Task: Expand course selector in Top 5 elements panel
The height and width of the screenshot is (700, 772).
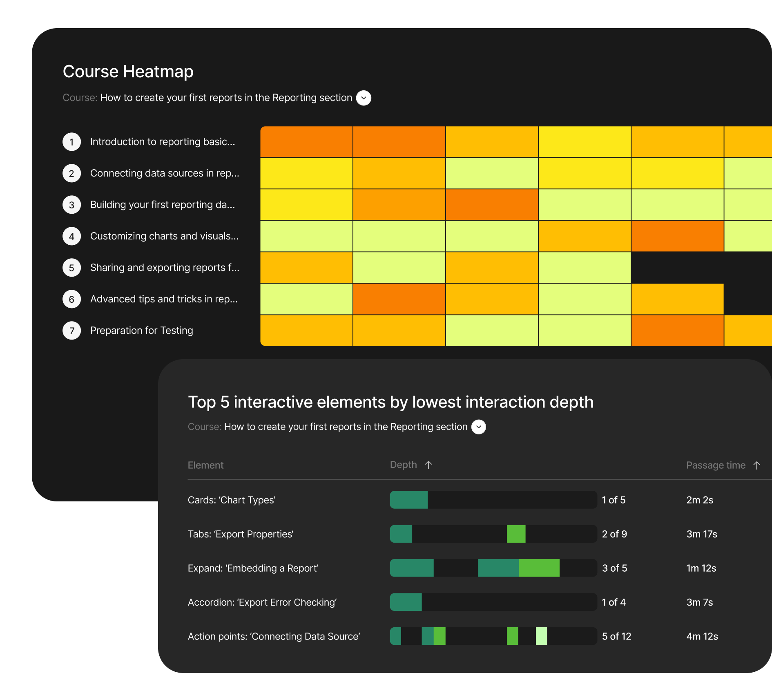Action: tap(479, 427)
